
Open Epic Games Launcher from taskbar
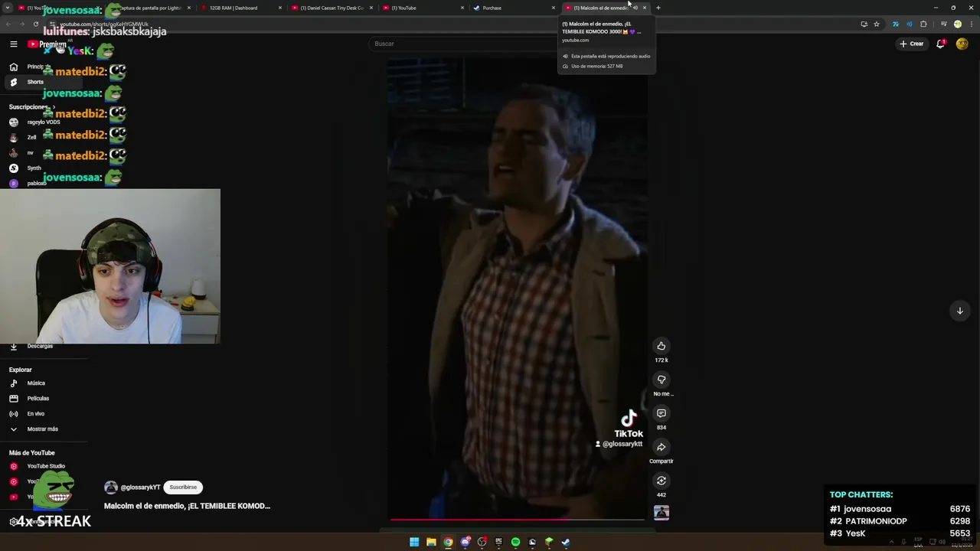pyautogui.click(x=498, y=542)
